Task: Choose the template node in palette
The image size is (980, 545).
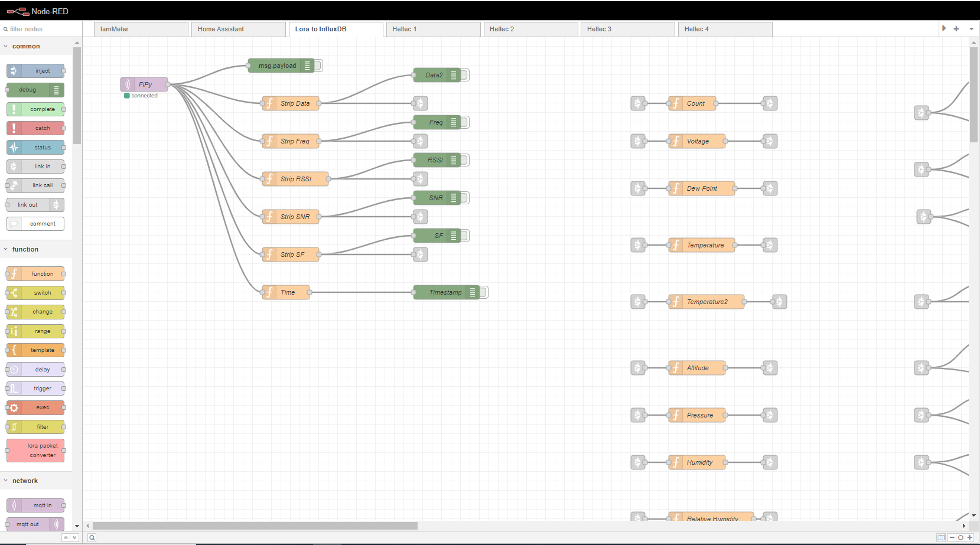Action: pyautogui.click(x=35, y=350)
